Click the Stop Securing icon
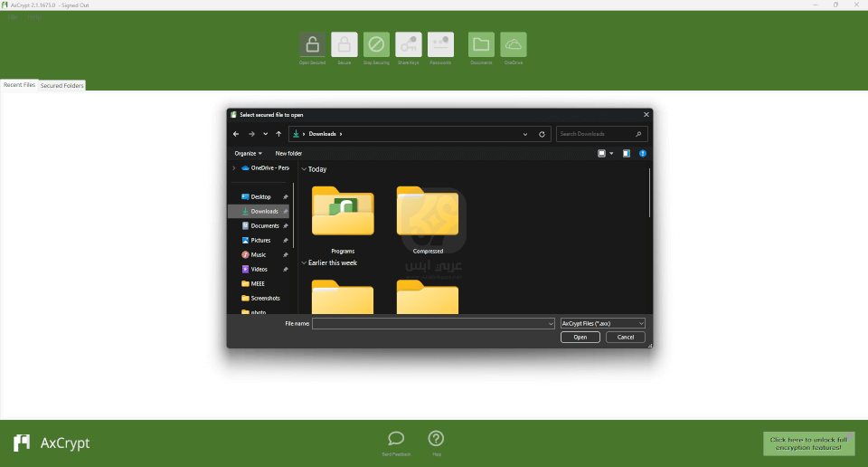The height and width of the screenshot is (467, 868). [x=376, y=45]
